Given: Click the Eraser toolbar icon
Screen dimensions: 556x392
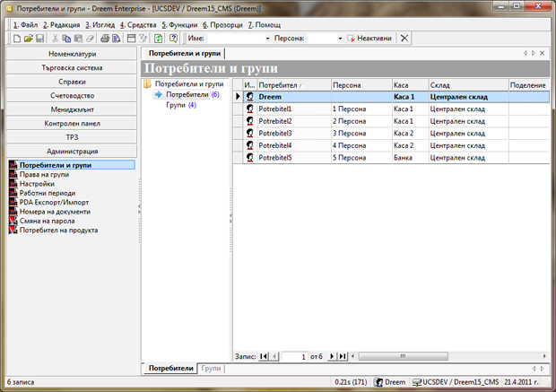Looking at the screenshot, I should click(x=90, y=39).
